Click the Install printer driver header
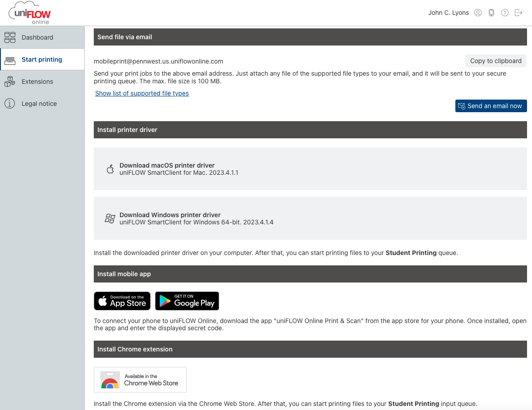Screen dimensions: 532x410 pos(310,130)
